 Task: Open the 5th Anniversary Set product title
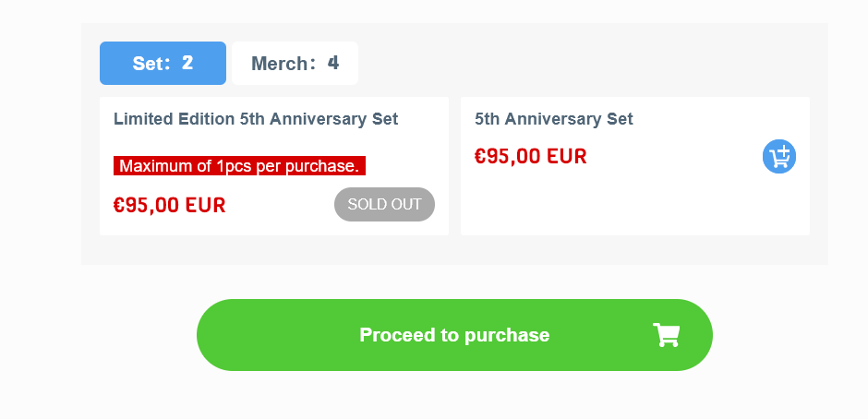[553, 119]
